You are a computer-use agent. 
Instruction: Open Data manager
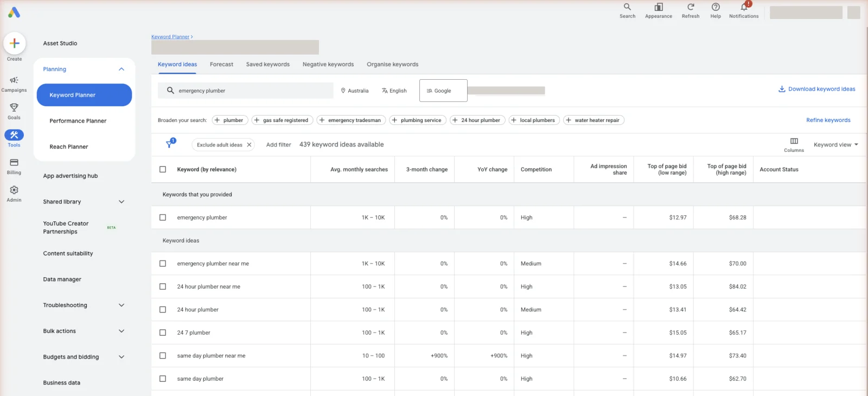click(x=62, y=279)
